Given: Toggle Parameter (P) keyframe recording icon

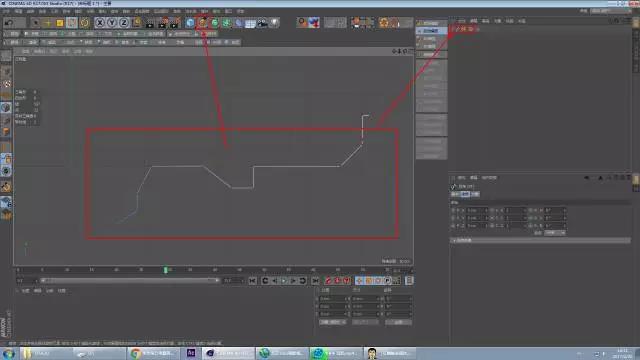Looking at the screenshot, I should click(x=387, y=281).
